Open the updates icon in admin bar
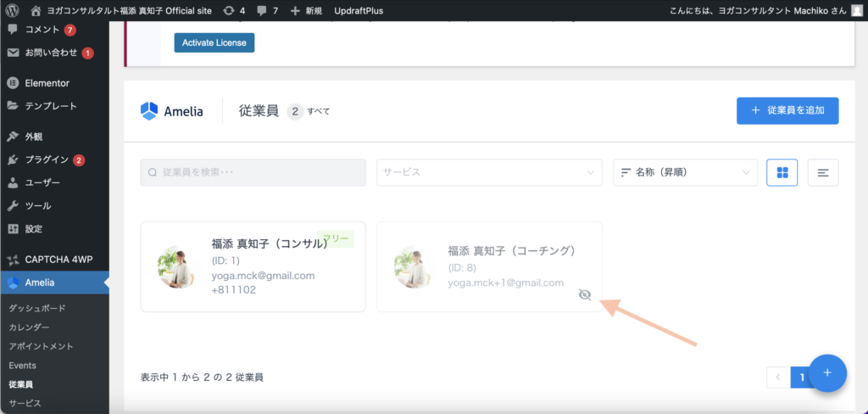 coord(228,11)
